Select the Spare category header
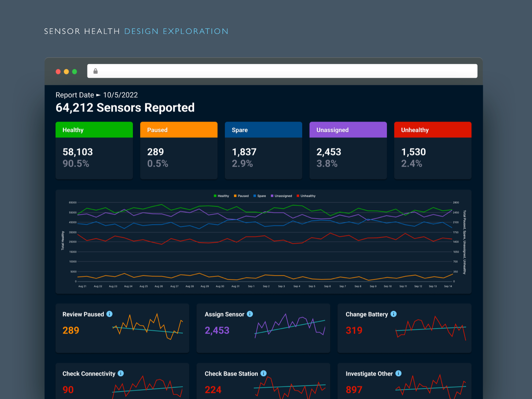Viewport: 532px width, 399px height. click(263, 130)
